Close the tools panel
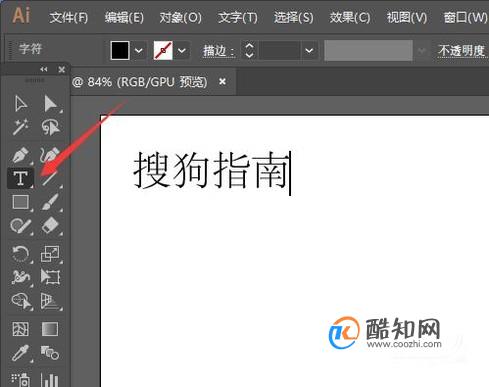489x387 pixels. pos(62,70)
